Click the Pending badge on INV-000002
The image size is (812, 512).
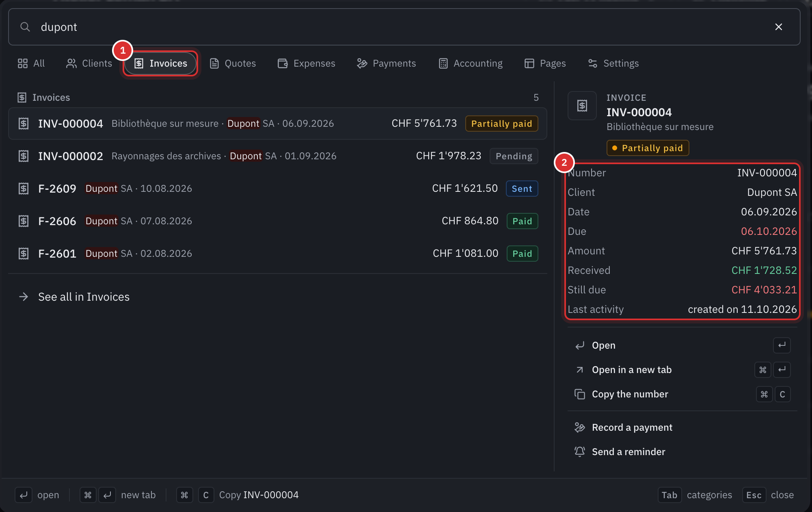514,156
